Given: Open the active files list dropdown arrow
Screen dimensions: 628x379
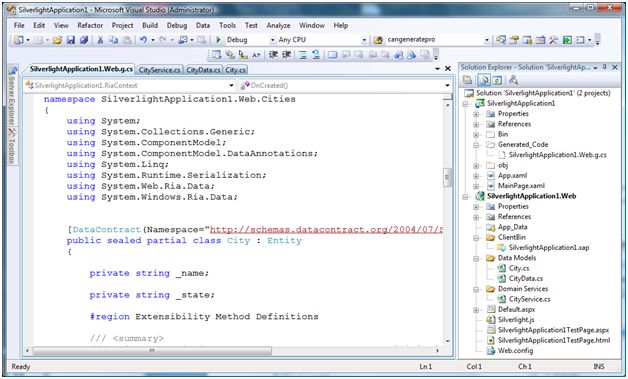Looking at the screenshot, I should point(437,69).
